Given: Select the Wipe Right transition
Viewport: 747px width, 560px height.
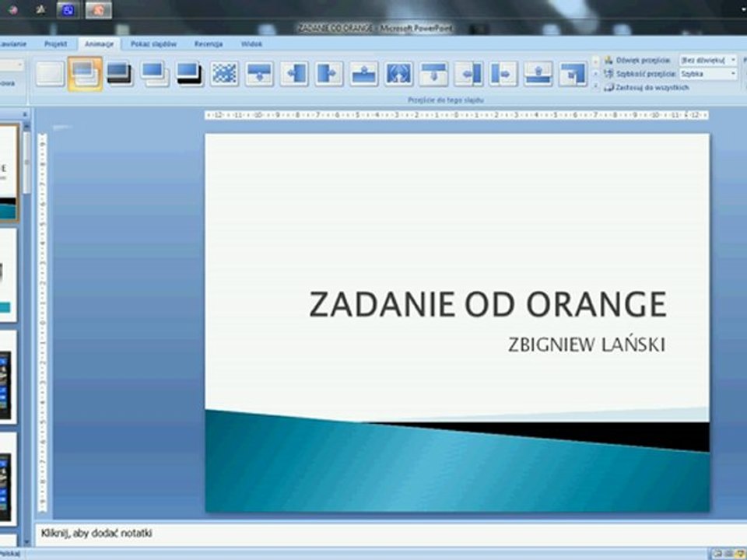Looking at the screenshot, I should [x=328, y=74].
